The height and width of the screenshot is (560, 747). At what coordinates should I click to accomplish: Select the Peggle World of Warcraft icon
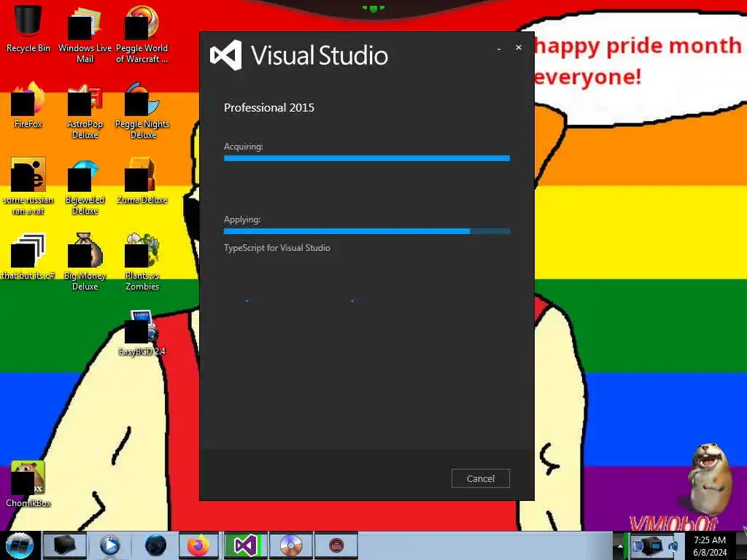pos(142,34)
